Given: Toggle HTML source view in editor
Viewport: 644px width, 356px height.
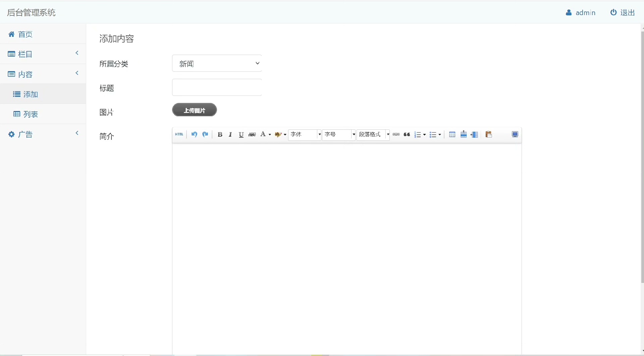Looking at the screenshot, I should (179, 134).
